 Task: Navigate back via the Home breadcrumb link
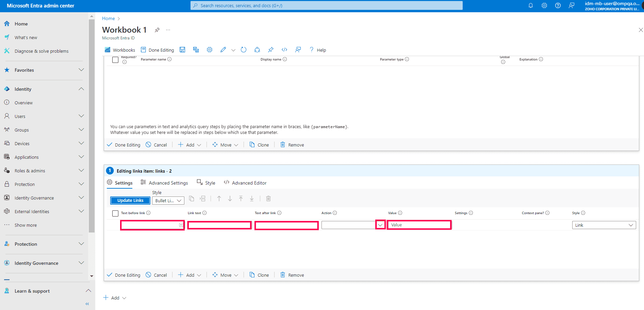pos(108,18)
